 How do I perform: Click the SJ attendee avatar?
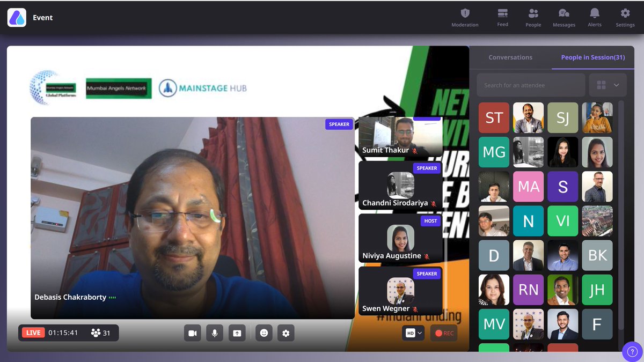[562, 118]
